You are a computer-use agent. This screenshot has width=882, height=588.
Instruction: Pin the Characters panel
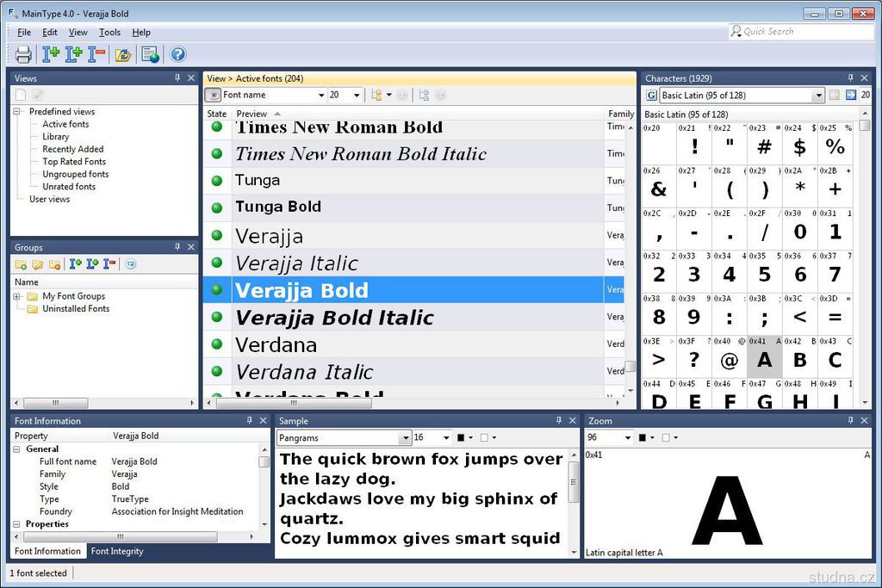pyautogui.click(x=850, y=78)
